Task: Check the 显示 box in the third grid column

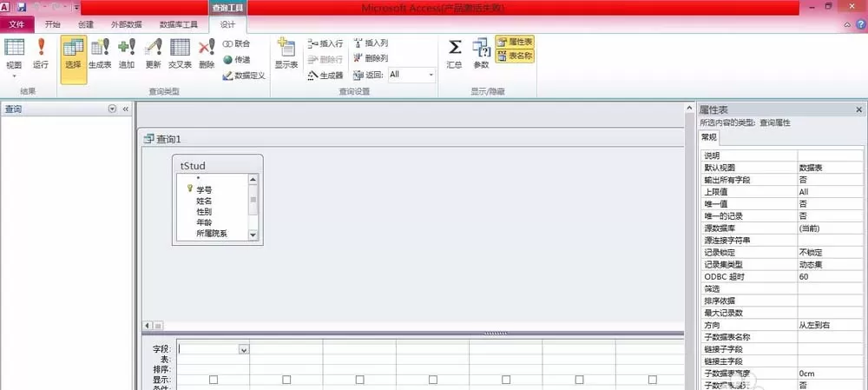Action: click(360, 380)
